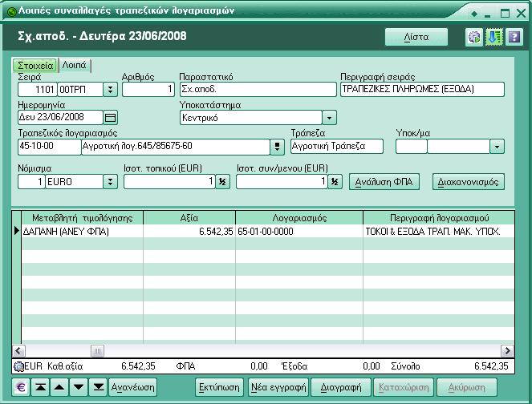Image resolution: width=532 pixels, height=404 pixels.
Task: Open help with the question mark icon
Action: (514, 37)
